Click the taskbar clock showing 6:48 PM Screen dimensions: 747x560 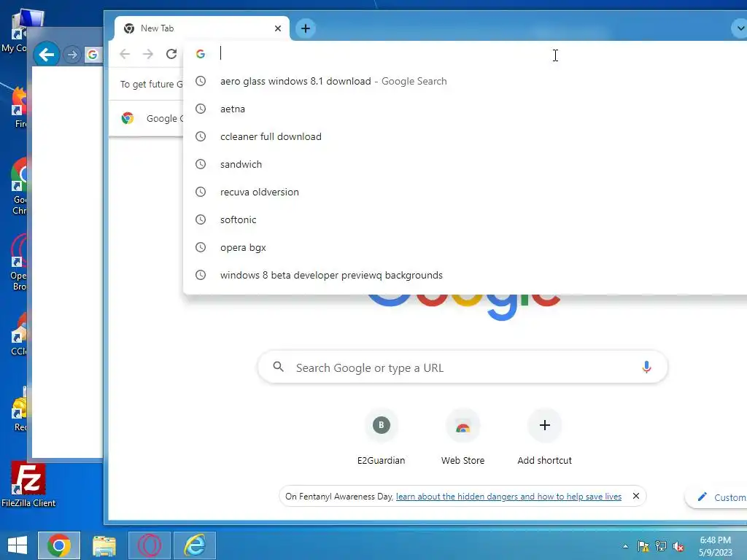[716, 546]
